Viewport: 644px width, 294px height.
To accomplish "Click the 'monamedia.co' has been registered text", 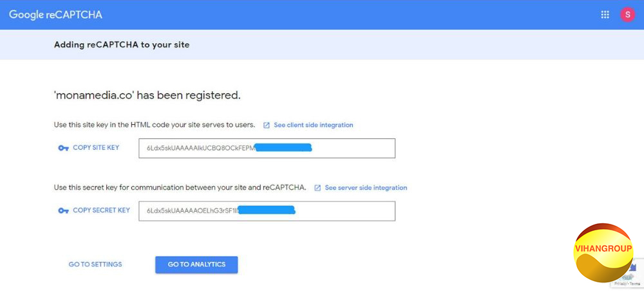I will click(147, 95).
